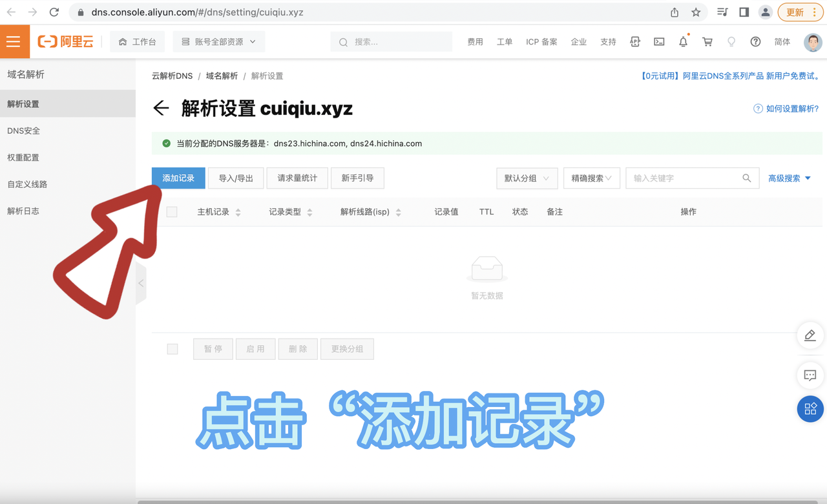Click the 添加记录 button
This screenshot has width=827, height=504.
pos(178,178)
